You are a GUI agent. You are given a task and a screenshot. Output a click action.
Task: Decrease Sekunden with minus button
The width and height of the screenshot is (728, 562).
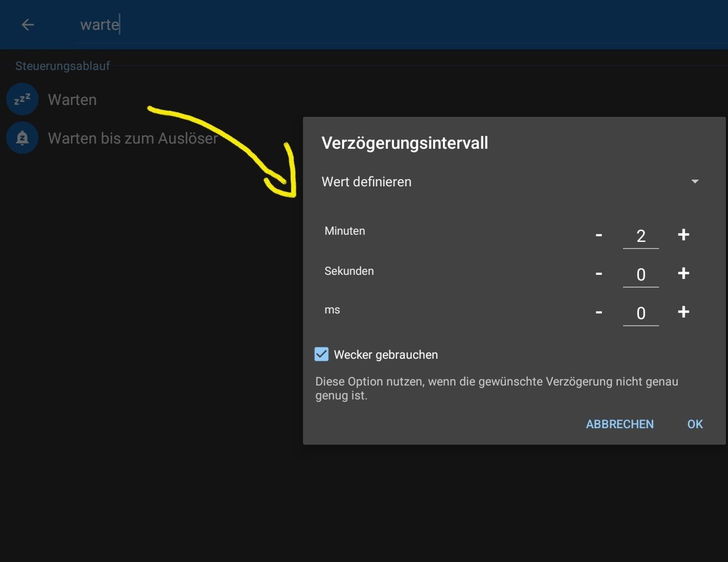(599, 274)
